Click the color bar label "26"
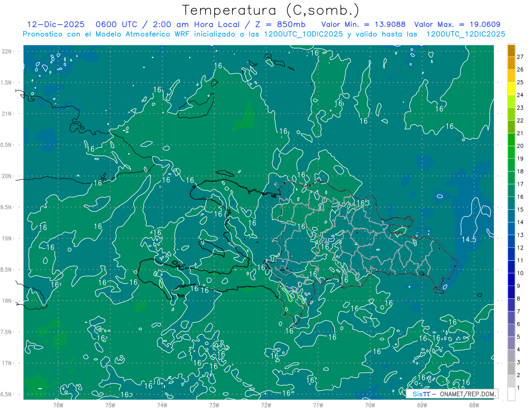The width and height of the screenshot is (532, 411). pyautogui.click(x=520, y=70)
